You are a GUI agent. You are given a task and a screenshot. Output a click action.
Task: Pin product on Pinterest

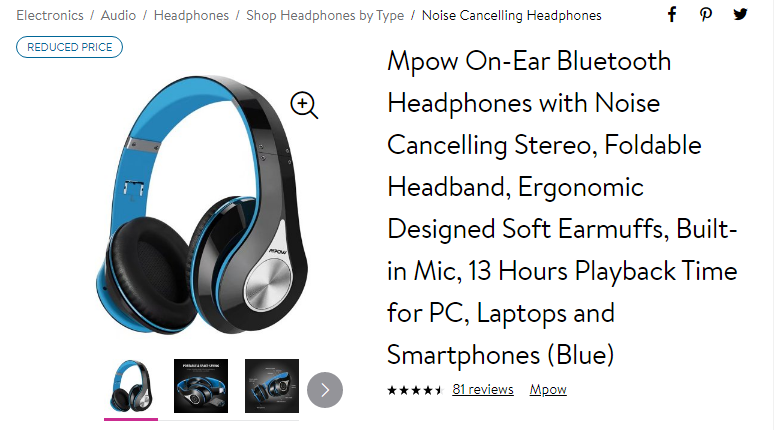click(706, 15)
